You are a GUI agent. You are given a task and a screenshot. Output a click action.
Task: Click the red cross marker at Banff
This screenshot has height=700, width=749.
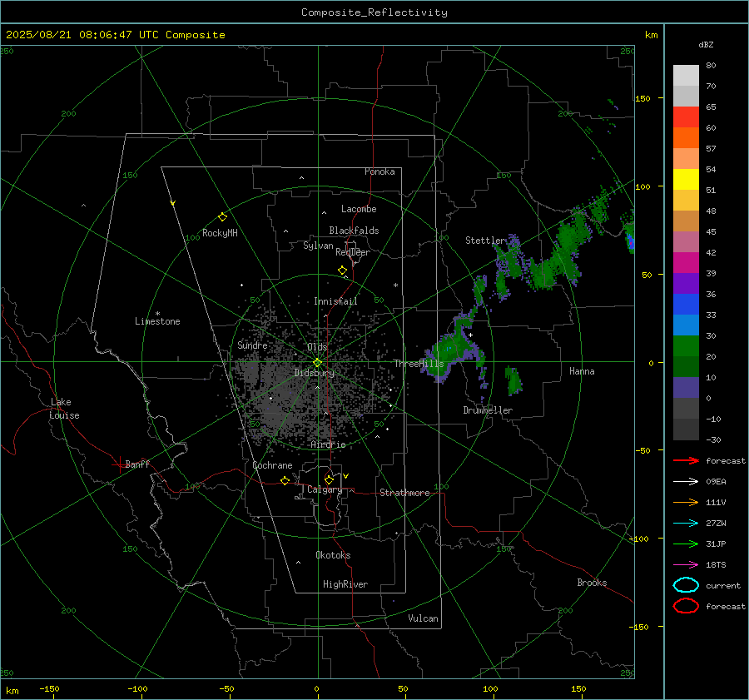tap(119, 464)
